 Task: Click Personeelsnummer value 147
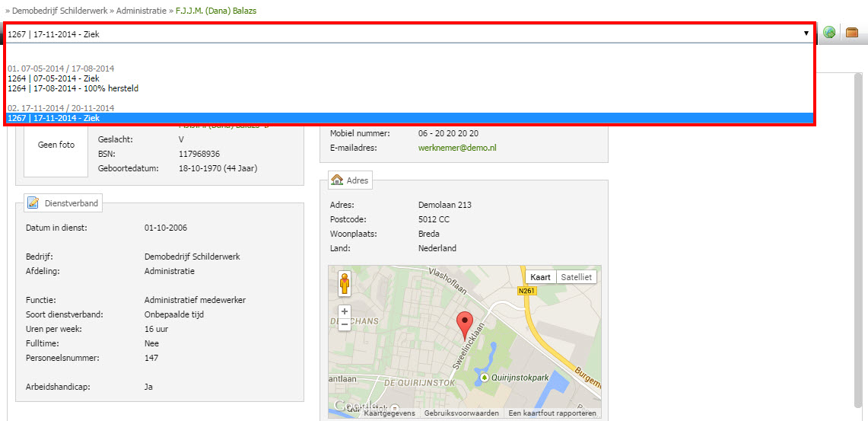tap(151, 358)
